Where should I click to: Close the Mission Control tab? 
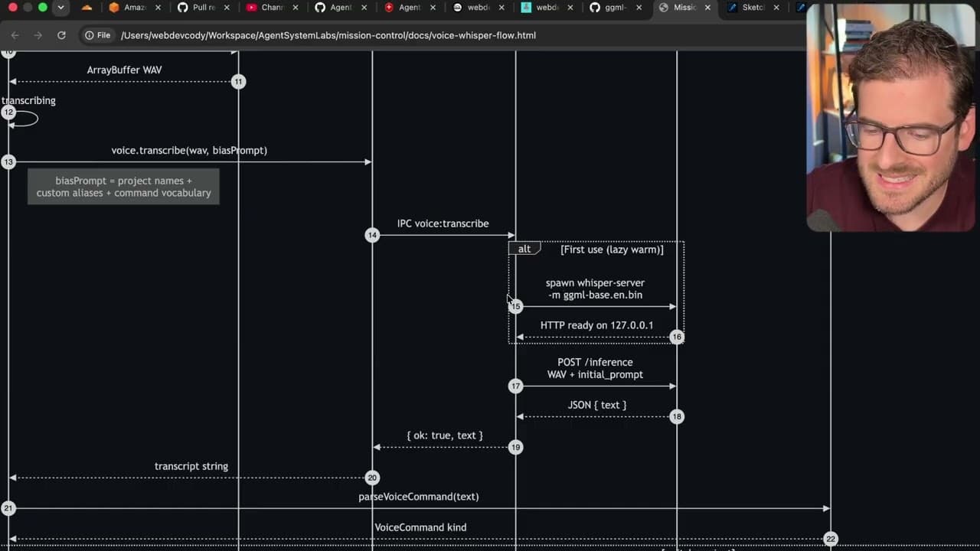(707, 8)
